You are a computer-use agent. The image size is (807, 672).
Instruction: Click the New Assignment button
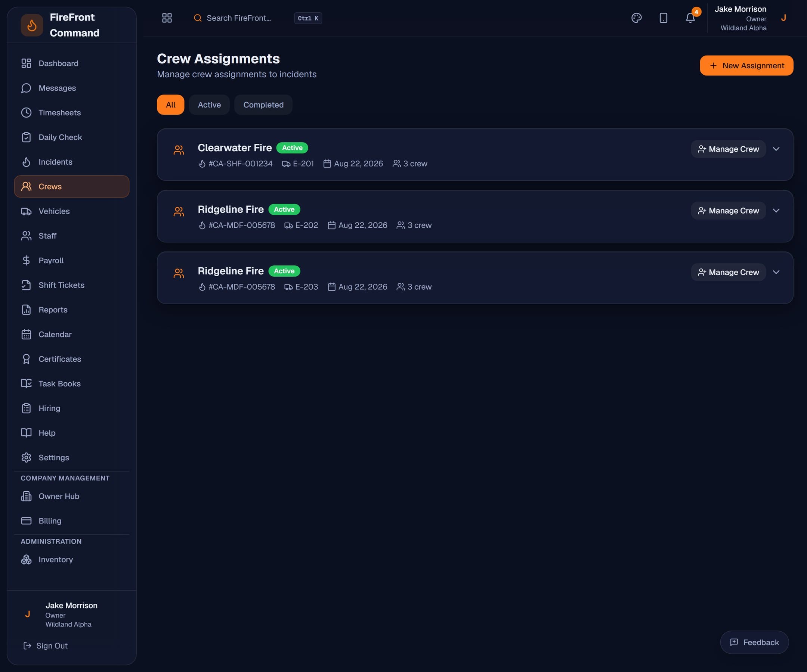[746, 66]
